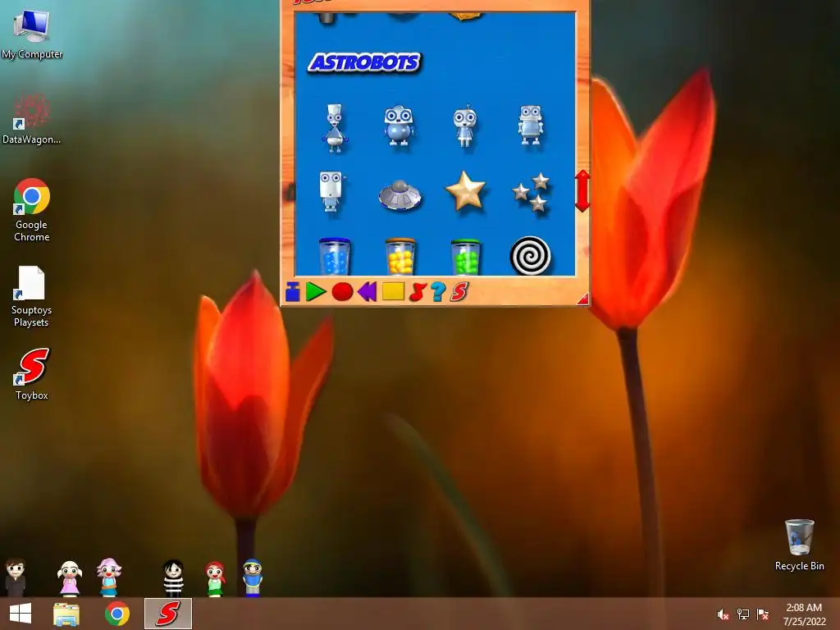Click the purple rewind arrows
This screenshot has width=840, height=630.
click(x=367, y=292)
